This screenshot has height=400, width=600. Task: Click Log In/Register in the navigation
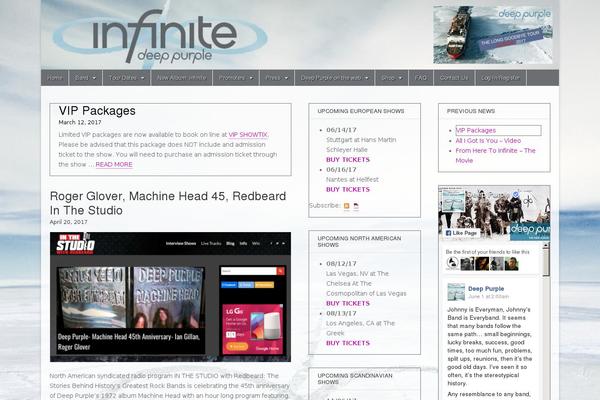click(501, 78)
